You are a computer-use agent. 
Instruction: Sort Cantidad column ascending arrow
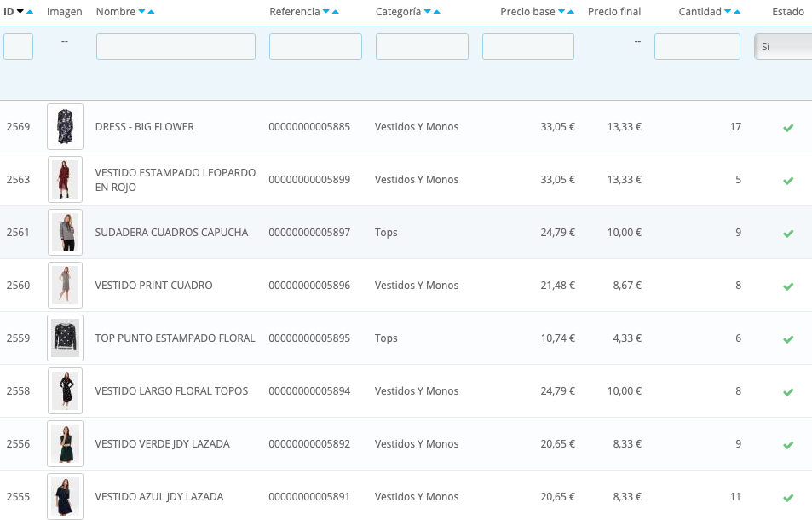pyautogui.click(x=737, y=11)
